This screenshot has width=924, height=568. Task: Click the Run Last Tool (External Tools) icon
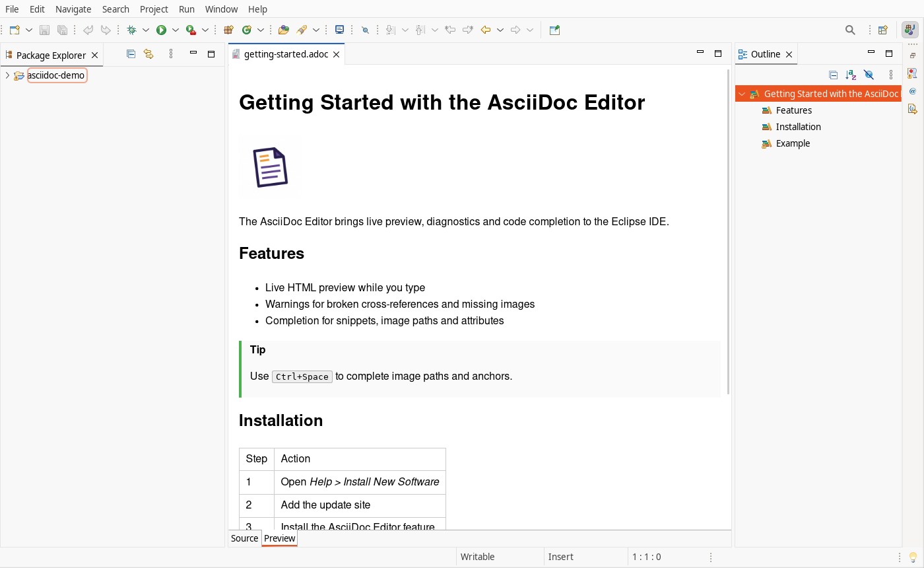pyautogui.click(x=191, y=30)
